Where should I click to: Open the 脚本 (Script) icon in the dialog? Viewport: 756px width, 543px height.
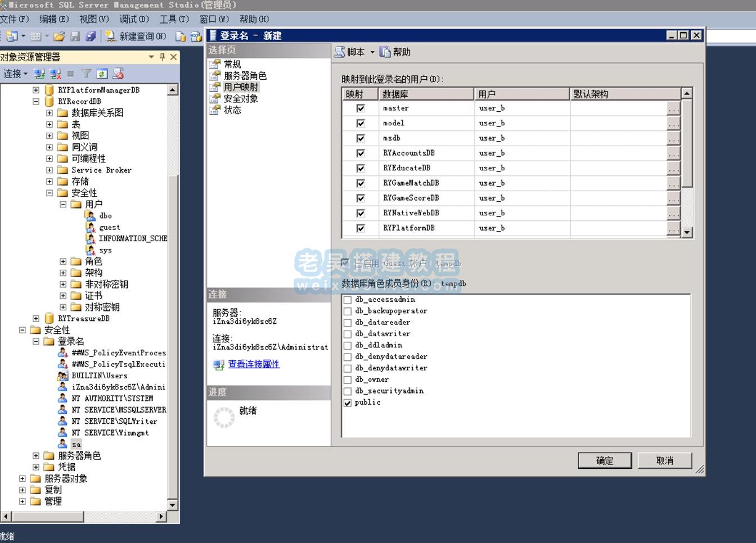[x=339, y=52]
